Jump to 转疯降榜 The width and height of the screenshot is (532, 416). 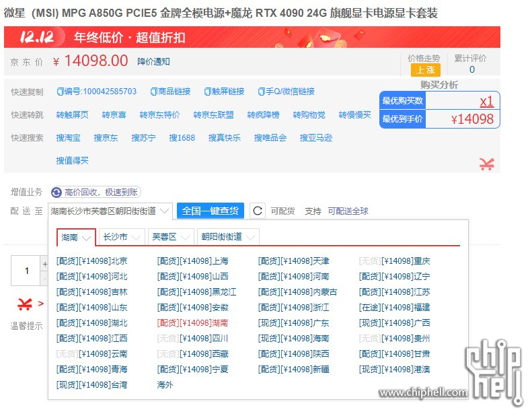click(x=263, y=115)
